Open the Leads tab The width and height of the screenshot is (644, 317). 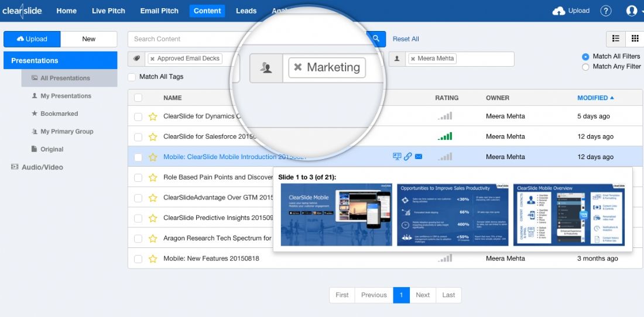tap(246, 11)
